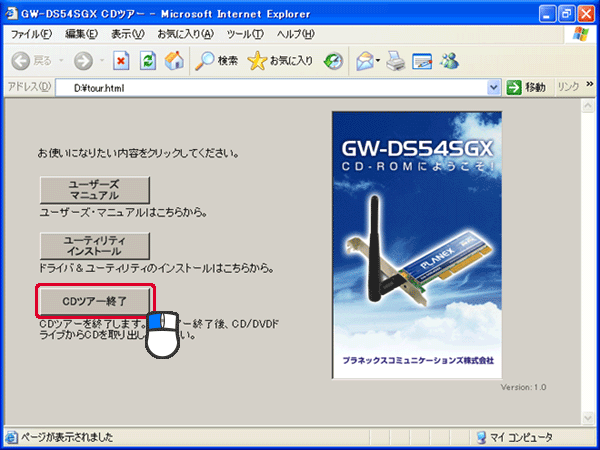Click the リンク (Links) toolbar label

click(x=568, y=87)
